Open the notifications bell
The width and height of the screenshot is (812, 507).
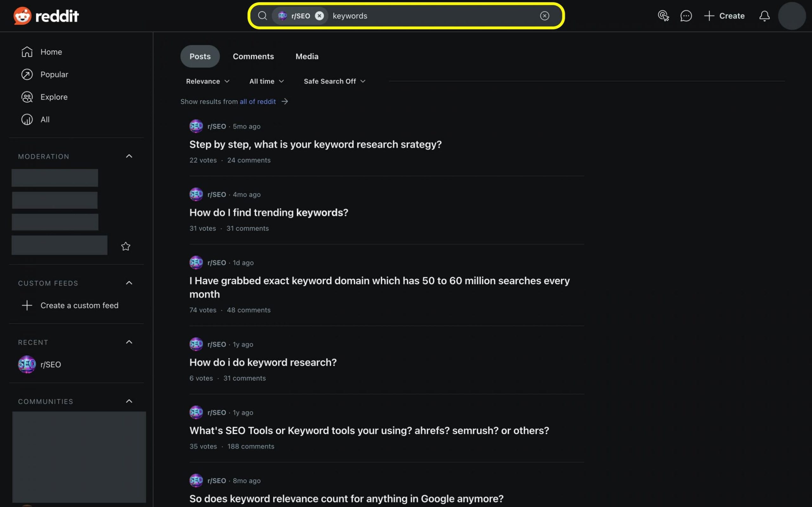click(764, 16)
